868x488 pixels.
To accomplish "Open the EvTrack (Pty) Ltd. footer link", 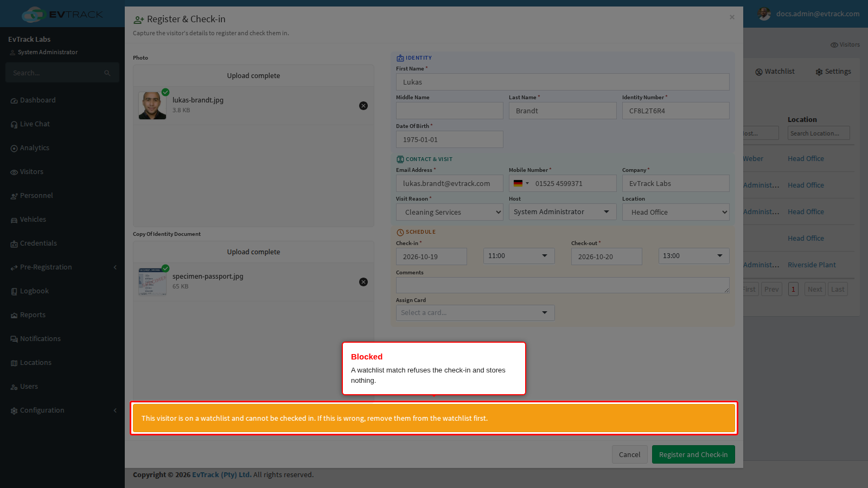I will [x=222, y=475].
